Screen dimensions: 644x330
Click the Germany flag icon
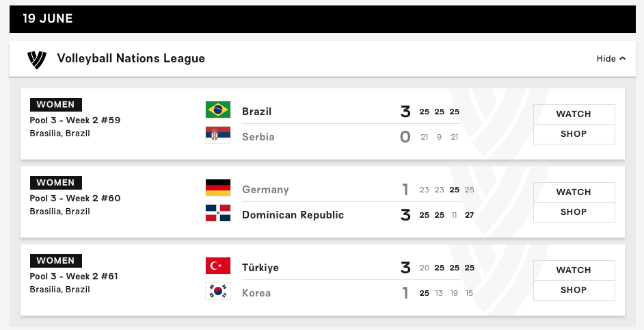[x=218, y=188]
